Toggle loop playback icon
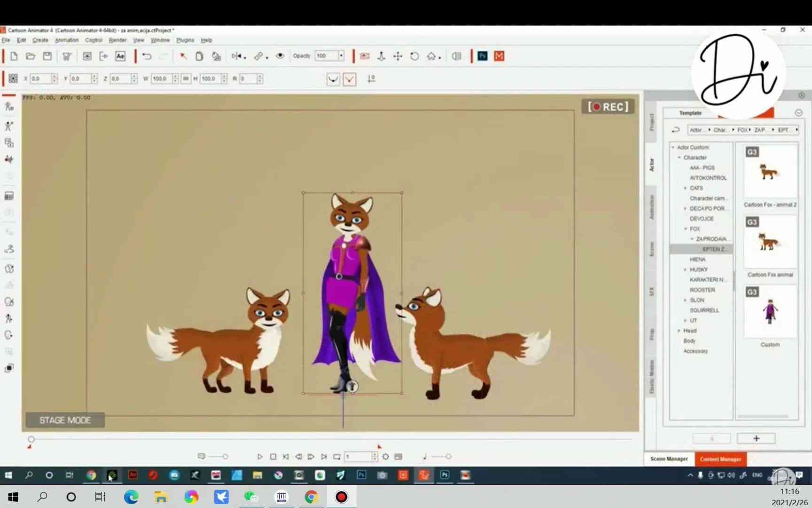The image size is (812, 508). click(x=336, y=457)
